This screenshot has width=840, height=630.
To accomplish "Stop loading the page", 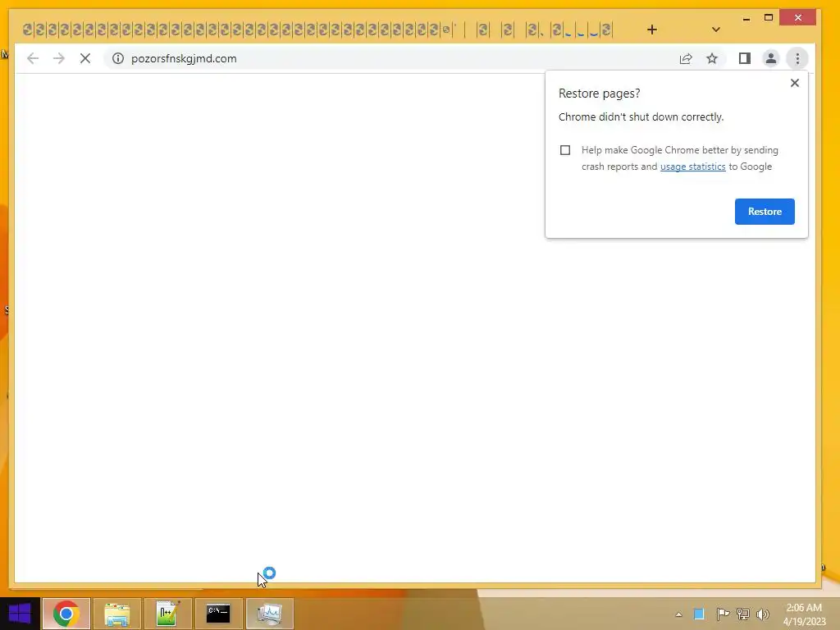I will tap(85, 58).
